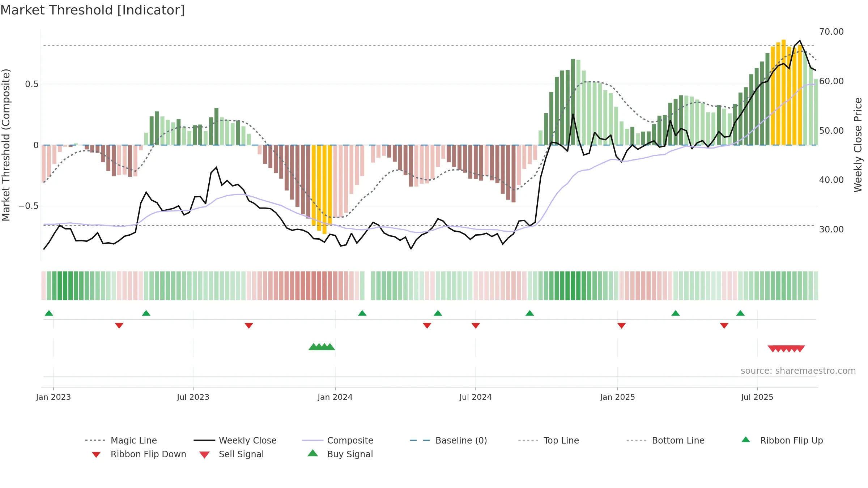Click the Jan 2025 x-axis label
Viewport: 868px width, 488px height.
[617, 397]
